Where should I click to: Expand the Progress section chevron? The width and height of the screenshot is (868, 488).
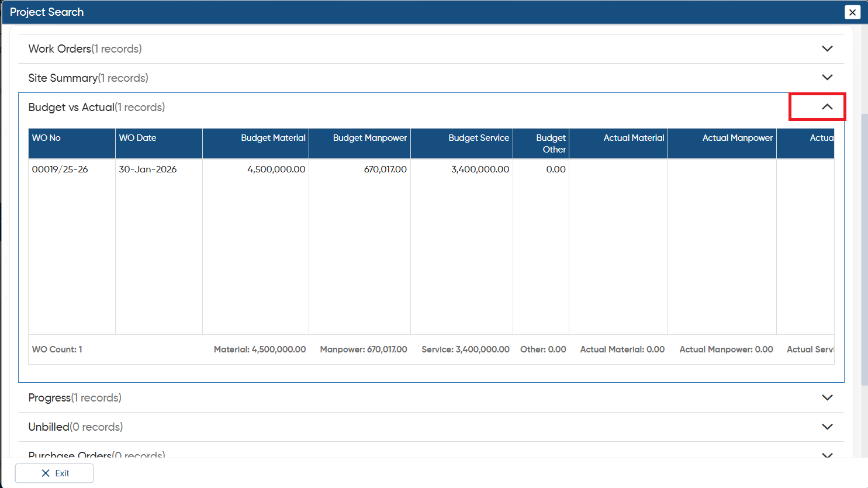coord(827,397)
